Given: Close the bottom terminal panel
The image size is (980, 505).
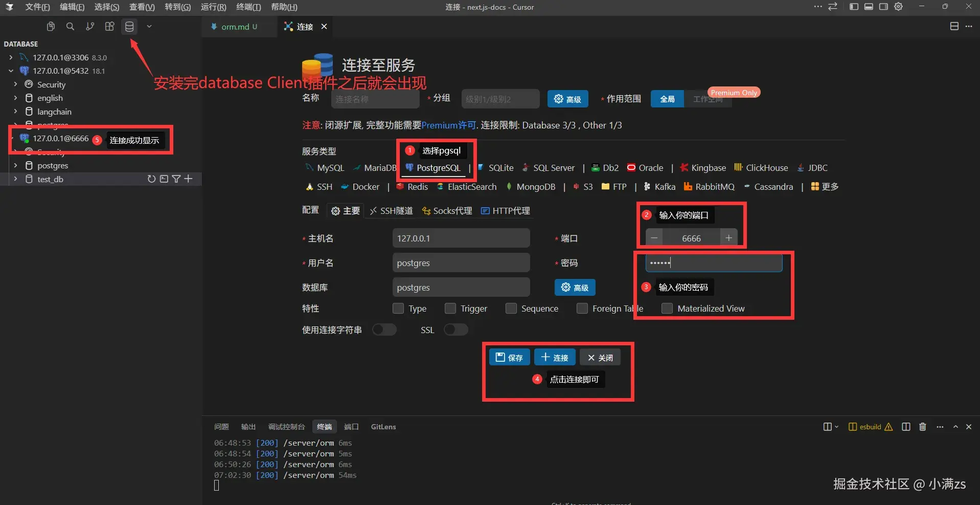Looking at the screenshot, I should point(969,427).
